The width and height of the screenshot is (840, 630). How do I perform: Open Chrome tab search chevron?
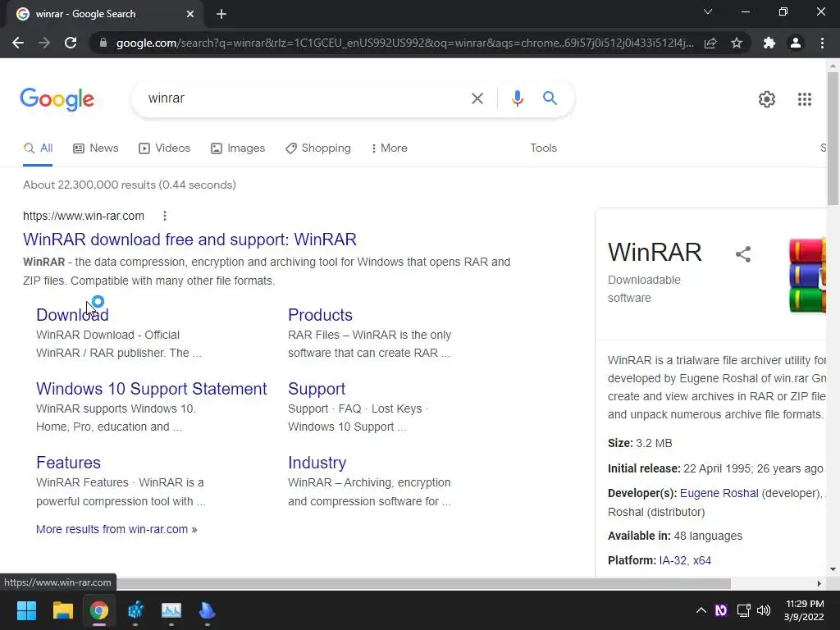708,11
